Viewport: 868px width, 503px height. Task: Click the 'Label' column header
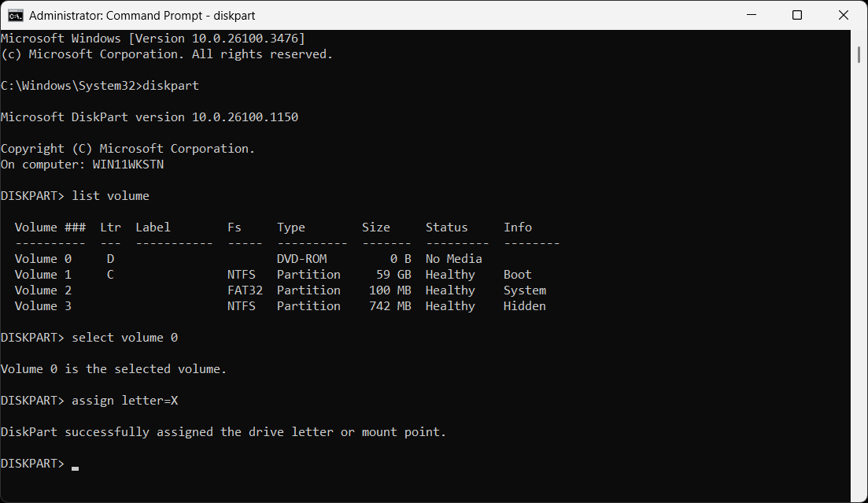[153, 227]
